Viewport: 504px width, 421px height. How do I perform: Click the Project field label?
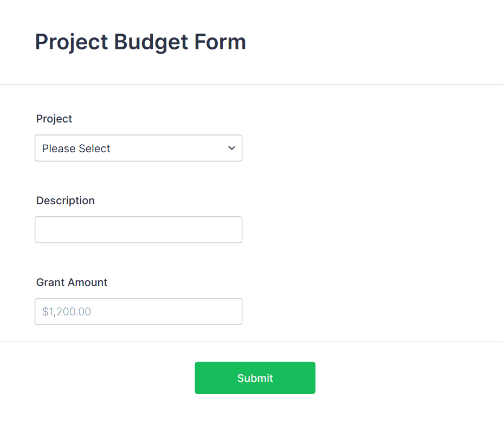click(x=54, y=119)
